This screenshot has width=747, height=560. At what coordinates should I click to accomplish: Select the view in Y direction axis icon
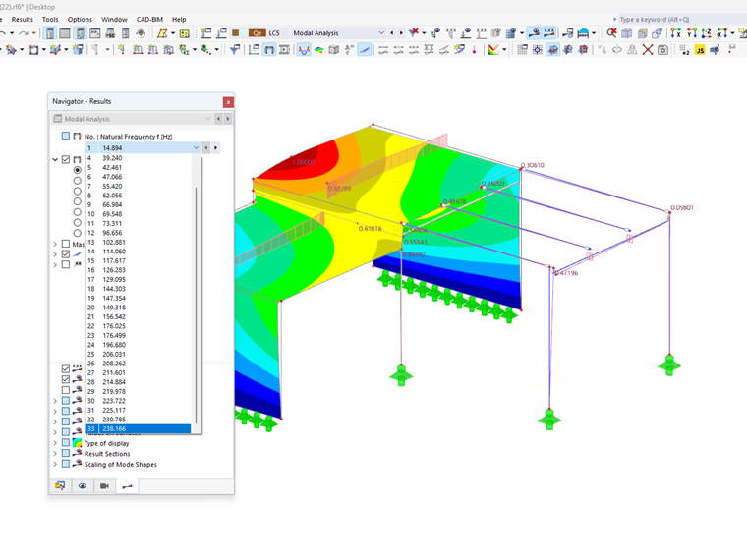click(691, 32)
